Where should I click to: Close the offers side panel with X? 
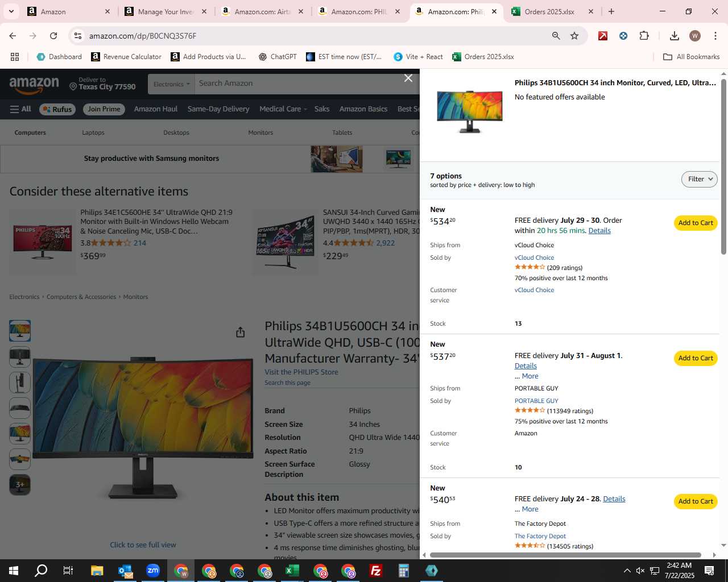point(408,78)
